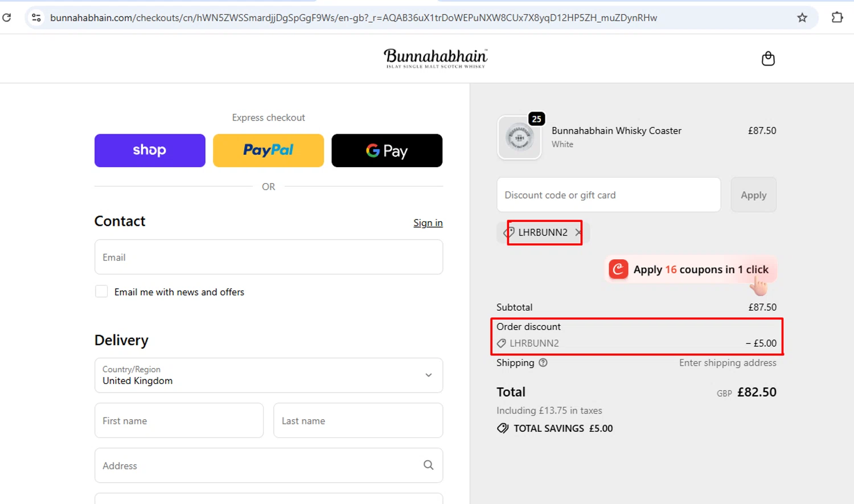Click the Including £13.75 in taxes text
The height and width of the screenshot is (504, 854).
tap(549, 410)
